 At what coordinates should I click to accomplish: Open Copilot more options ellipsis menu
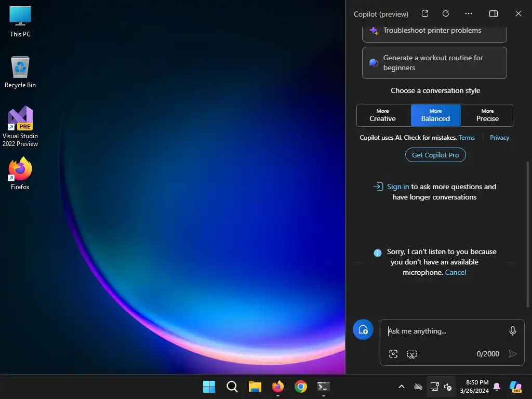click(x=469, y=14)
